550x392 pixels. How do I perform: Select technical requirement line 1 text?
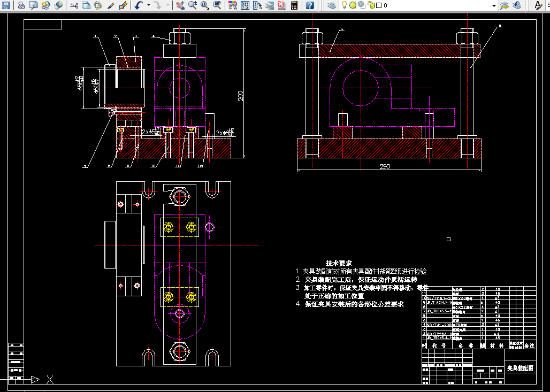point(361,271)
